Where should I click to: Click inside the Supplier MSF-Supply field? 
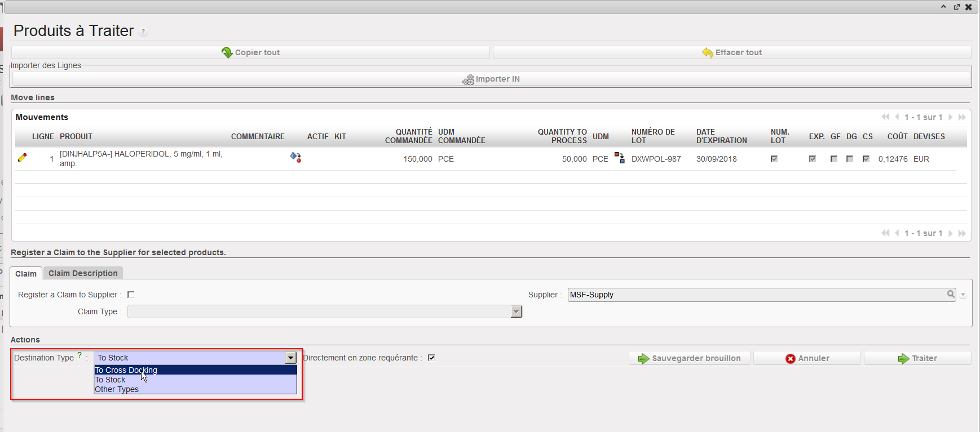tap(756, 295)
